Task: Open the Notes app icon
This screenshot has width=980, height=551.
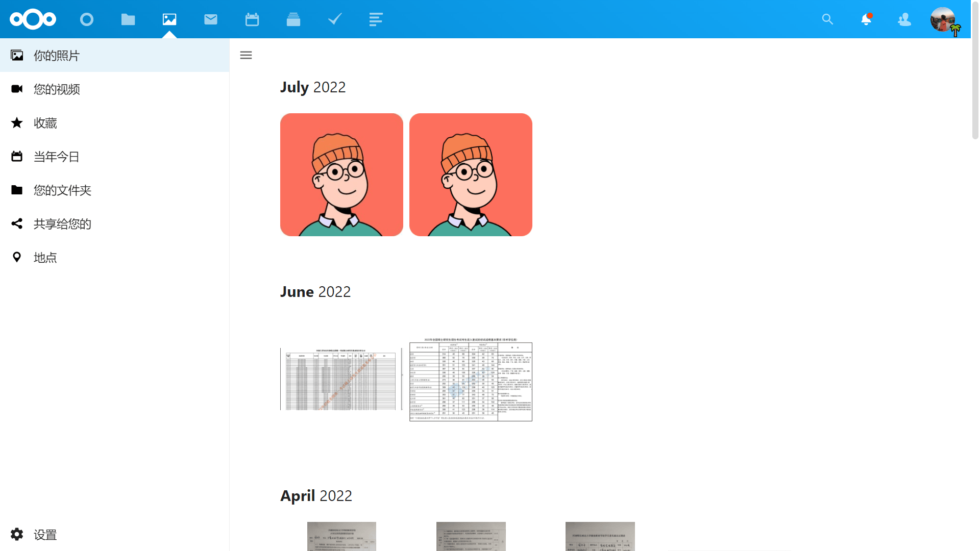Action: (x=376, y=19)
